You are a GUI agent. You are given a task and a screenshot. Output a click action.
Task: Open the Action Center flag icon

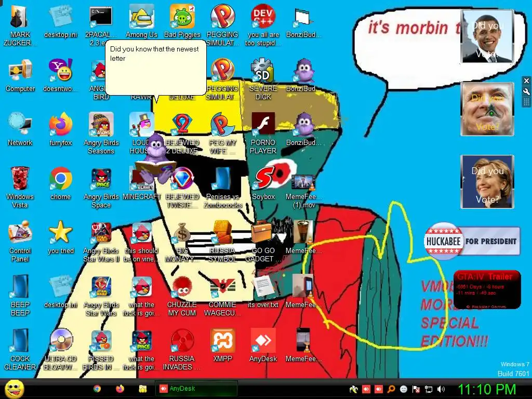[416, 389]
